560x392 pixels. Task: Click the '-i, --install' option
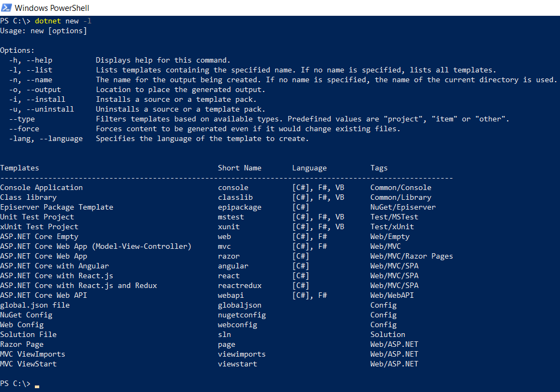coord(37,99)
